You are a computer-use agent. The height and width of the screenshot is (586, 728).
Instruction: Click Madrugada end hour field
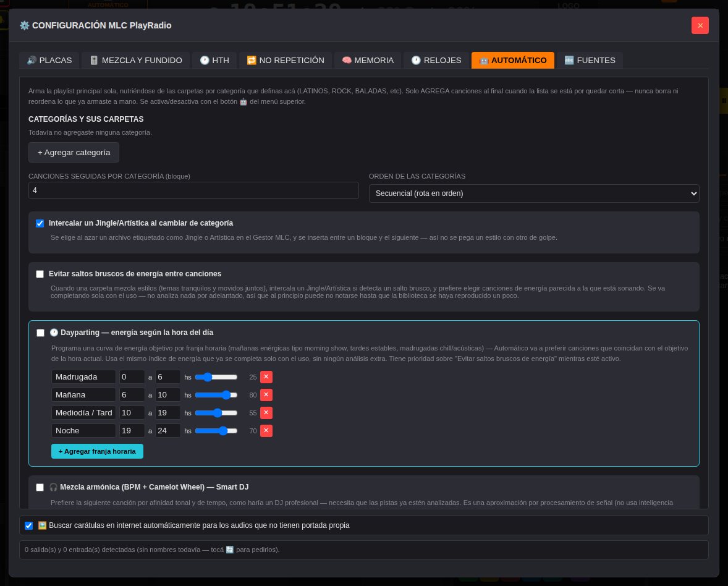(167, 377)
